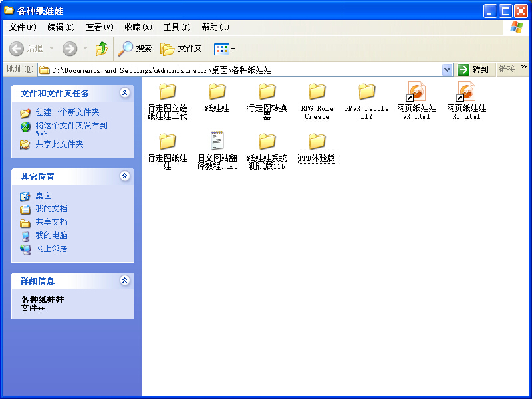This screenshot has width=532, height=399.
Task: Open the Views icon in toolbar
Action: pos(221,49)
